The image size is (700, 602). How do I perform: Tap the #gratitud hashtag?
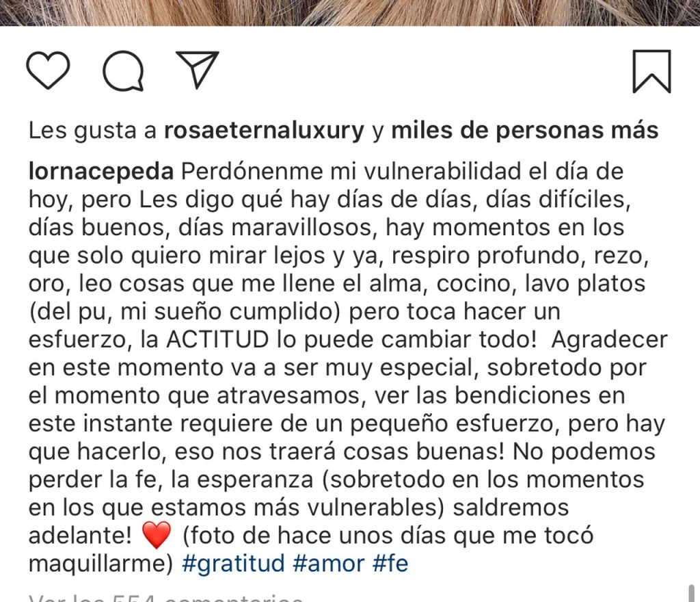233,563
